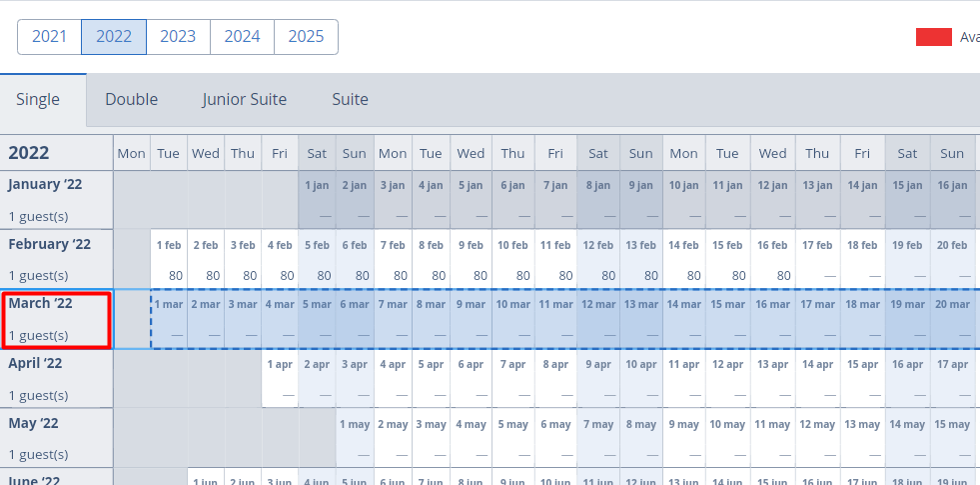
Task: Open the Suite tab
Action: [x=350, y=100]
